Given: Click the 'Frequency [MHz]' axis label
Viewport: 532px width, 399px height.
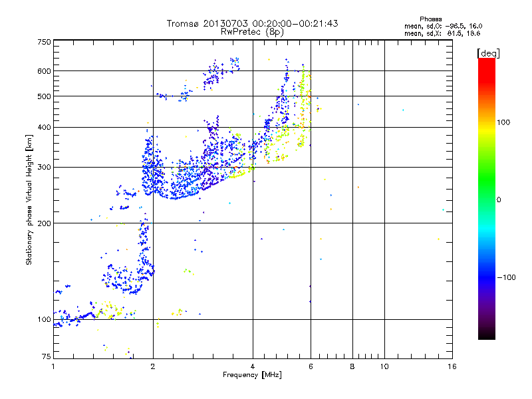Looking at the screenshot, I should [252, 375].
